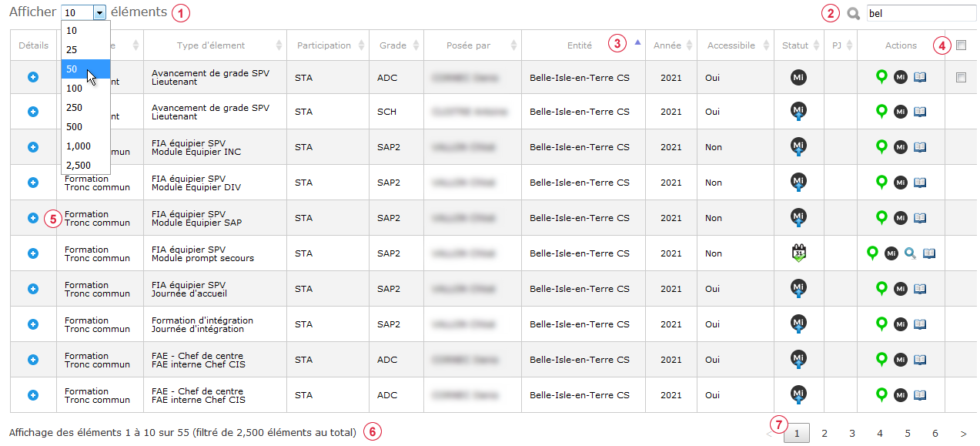This screenshot has height=446, width=980.
Task: Choose 50 in the elements dropdown list
Action: click(85, 69)
